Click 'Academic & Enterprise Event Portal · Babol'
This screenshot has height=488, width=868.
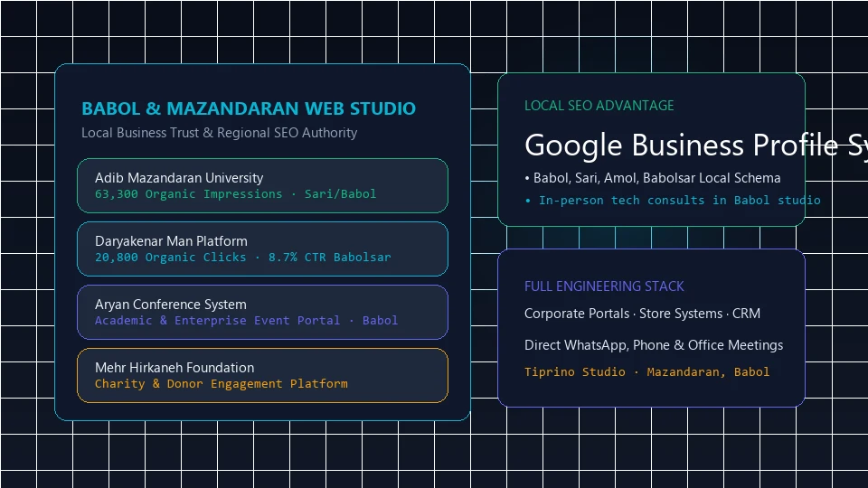point(246,320)
